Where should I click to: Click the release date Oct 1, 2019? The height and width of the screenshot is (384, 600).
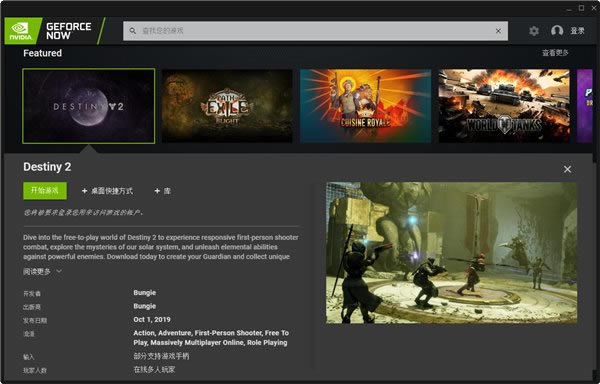152,319
